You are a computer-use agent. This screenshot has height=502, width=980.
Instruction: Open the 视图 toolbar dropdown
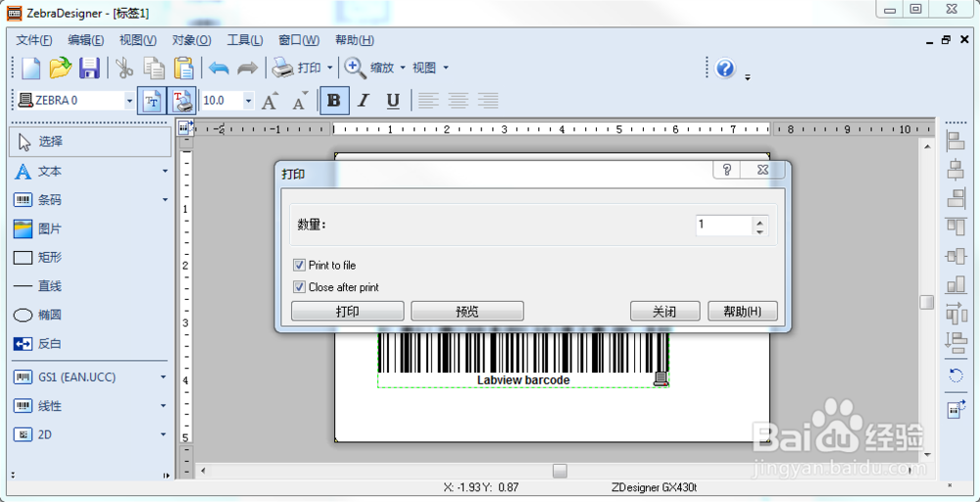pyautogui.click(x=430, y=68)
